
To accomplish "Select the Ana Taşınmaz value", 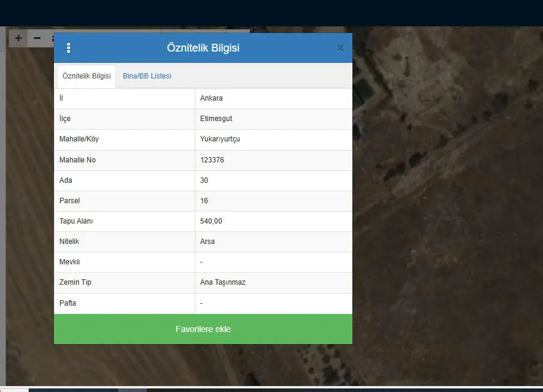I will pos(223,282).
